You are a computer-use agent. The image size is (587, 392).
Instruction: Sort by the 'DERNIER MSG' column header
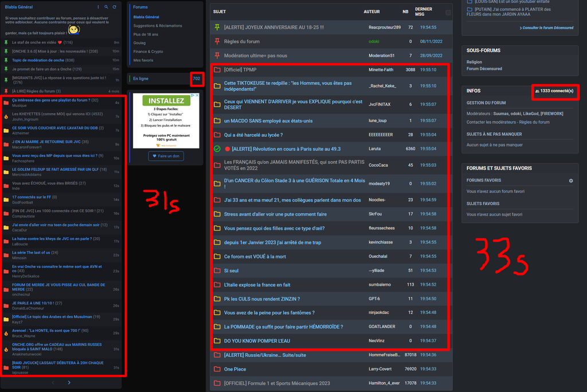point(424,11)
